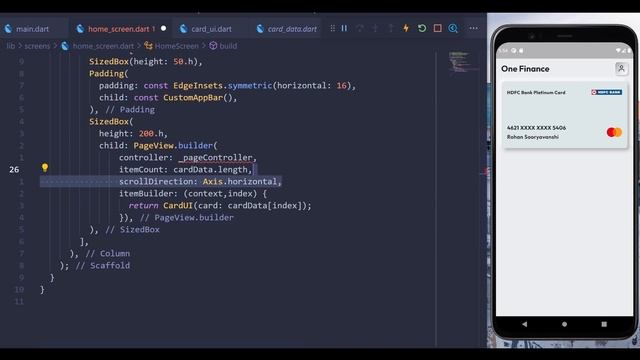Click the debug Step Over icon
Image resolution: width=640 pixels, height=360 pixels.
360,28
